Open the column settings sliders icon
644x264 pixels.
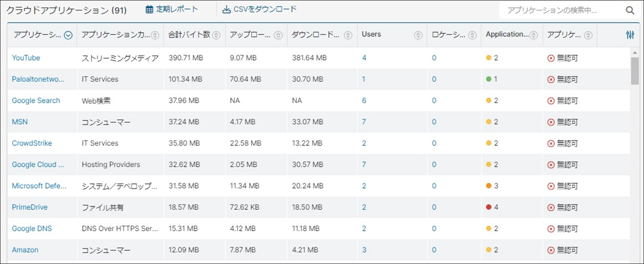point(630,35)
